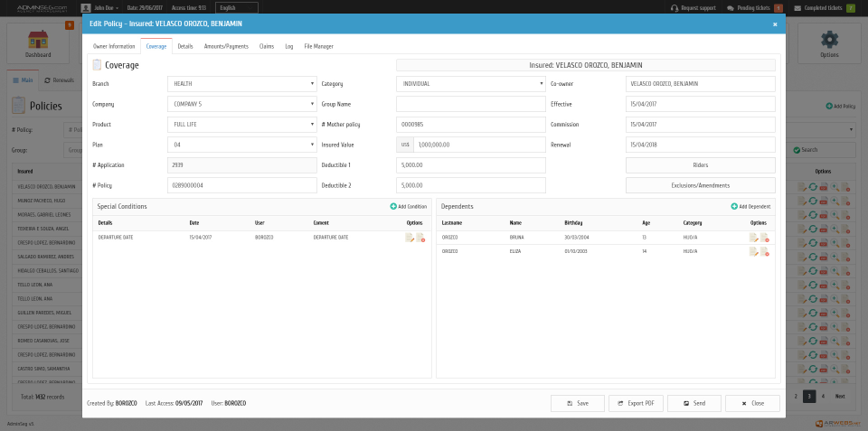This screenshot has height=431, width=868.
Task: Switch to the File Manager tab
Action: tap(318, 46)
